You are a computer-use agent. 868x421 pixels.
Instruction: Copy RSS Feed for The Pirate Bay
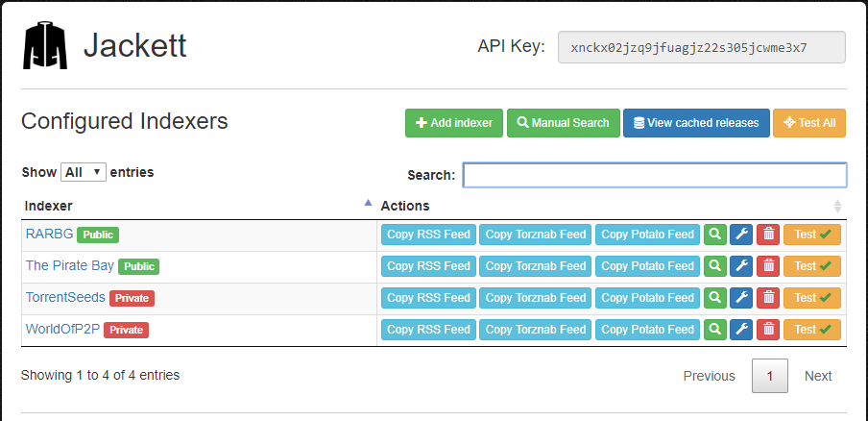428,266
